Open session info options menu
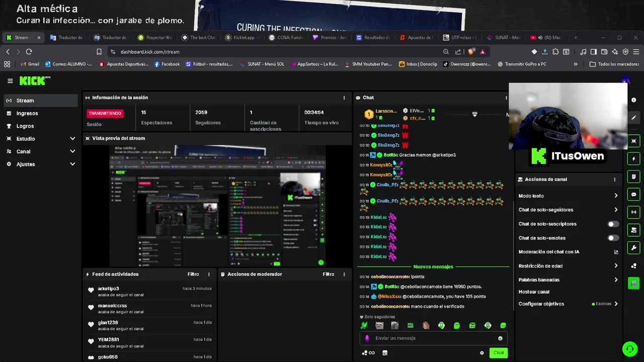The height and width of the screenshot is (362, 644). click(344, 98)
